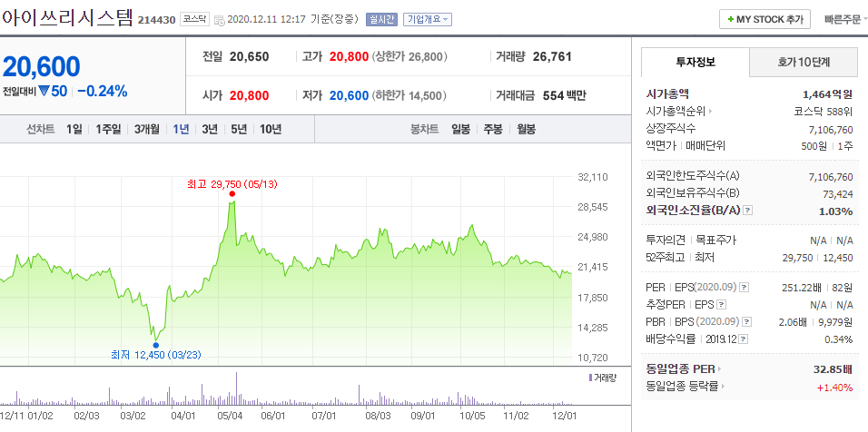Click the 52주최고 value 29,750
This screenshot has height=432, width=868.
797,258
